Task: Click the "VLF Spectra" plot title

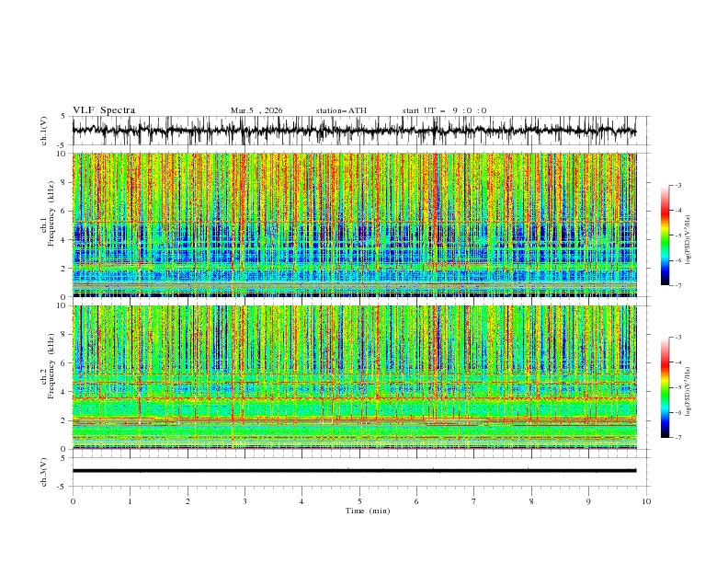Action: pyautogui.click(x=104, y=110)
